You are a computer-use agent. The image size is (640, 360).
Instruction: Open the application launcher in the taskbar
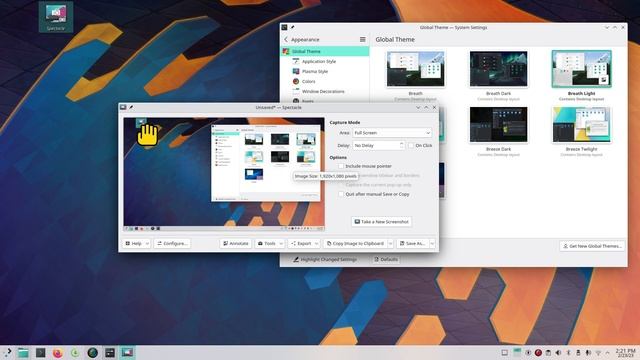7,353
